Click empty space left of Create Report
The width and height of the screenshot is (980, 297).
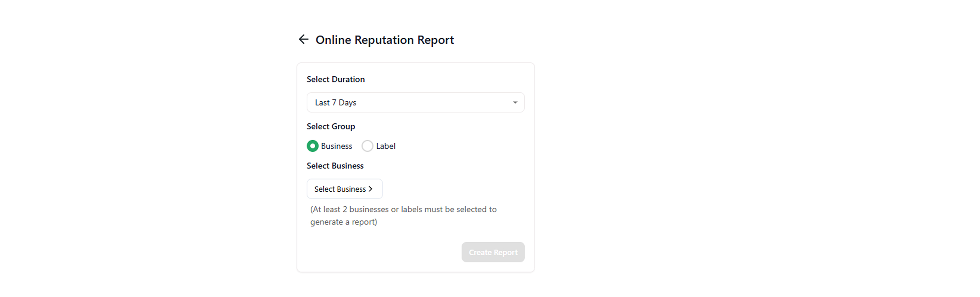(380, 252)
